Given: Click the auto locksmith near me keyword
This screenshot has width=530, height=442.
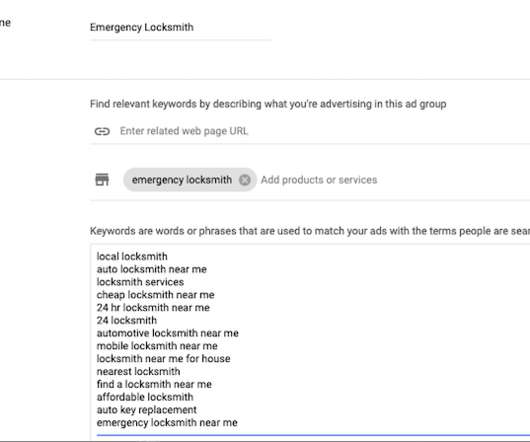Looking at the screenshot, I should (x=151, y=269).
